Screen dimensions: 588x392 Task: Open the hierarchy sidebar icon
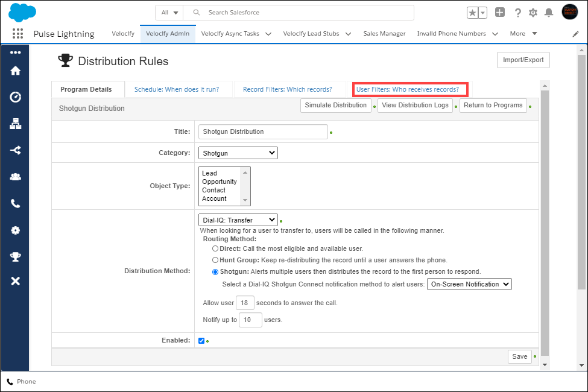(x=15, y=124)
